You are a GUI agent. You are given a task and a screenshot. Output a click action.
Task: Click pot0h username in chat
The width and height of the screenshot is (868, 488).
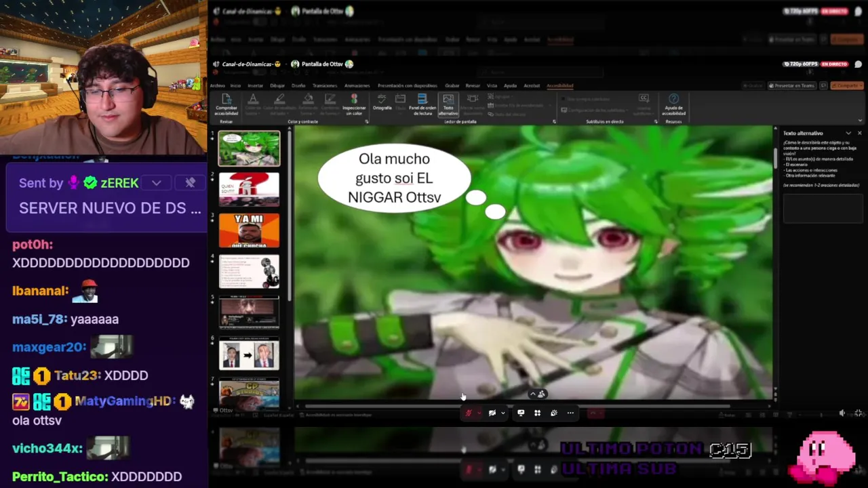[x=33, y=245]
